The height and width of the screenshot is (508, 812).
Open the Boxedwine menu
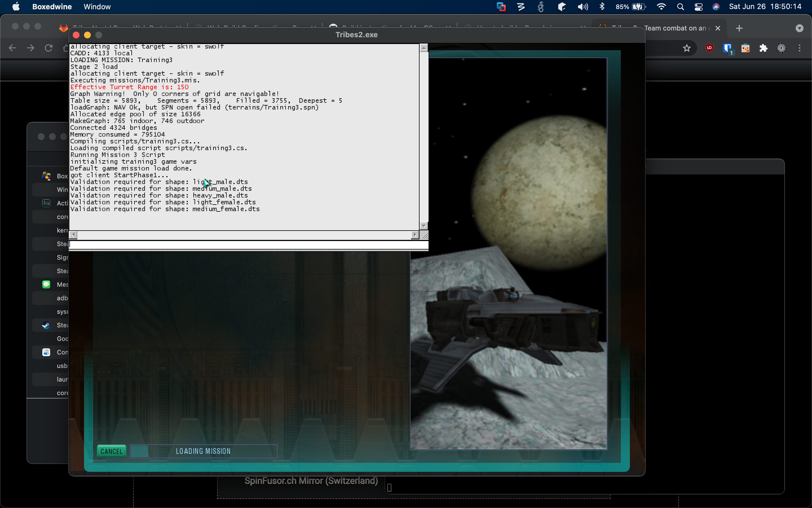click(x=52, y=7)
